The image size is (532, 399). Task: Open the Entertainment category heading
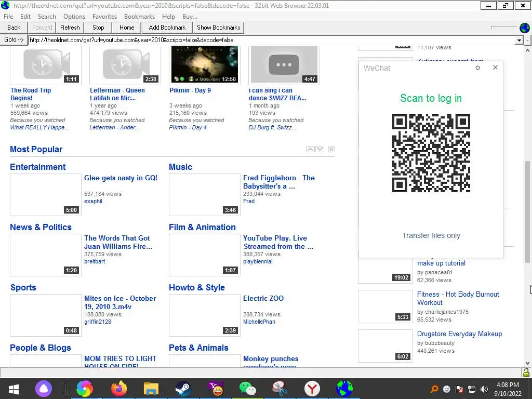click(37, 167)
